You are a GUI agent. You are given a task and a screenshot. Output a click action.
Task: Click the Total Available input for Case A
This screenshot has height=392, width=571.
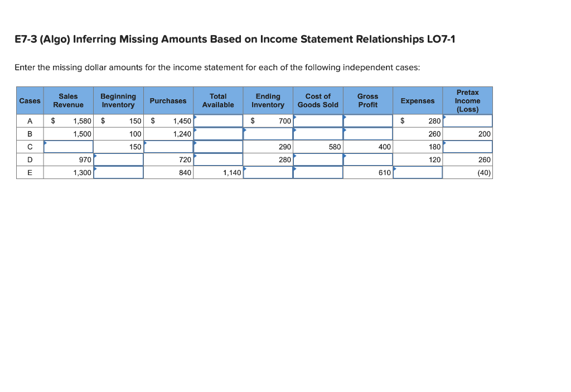(x=218, y=120)
